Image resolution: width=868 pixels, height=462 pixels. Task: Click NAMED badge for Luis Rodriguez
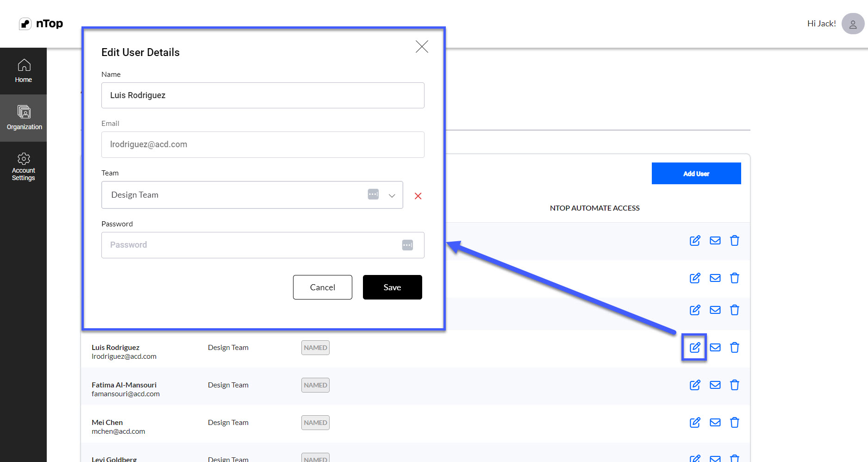click(315, 348)
